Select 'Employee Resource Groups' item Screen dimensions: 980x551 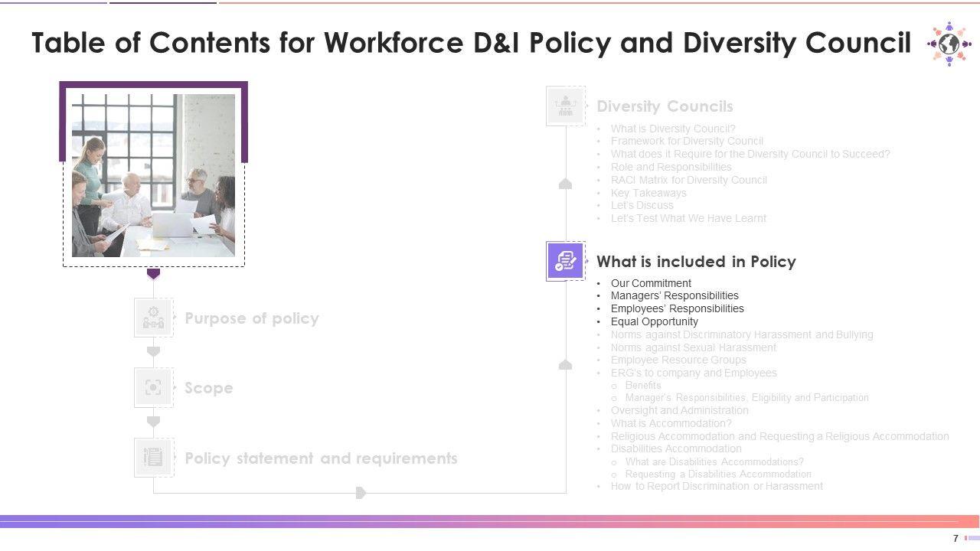click(x=678, y=360)
